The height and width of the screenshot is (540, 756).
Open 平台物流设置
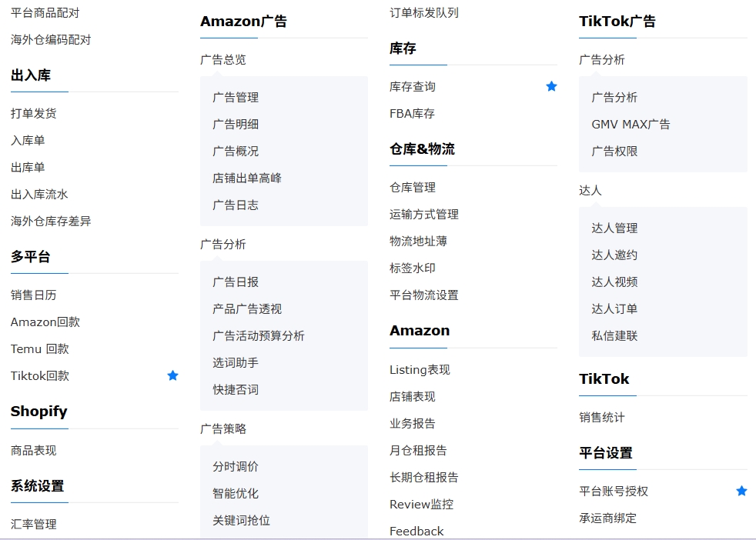pyautogui.click(x=424, y=295)
